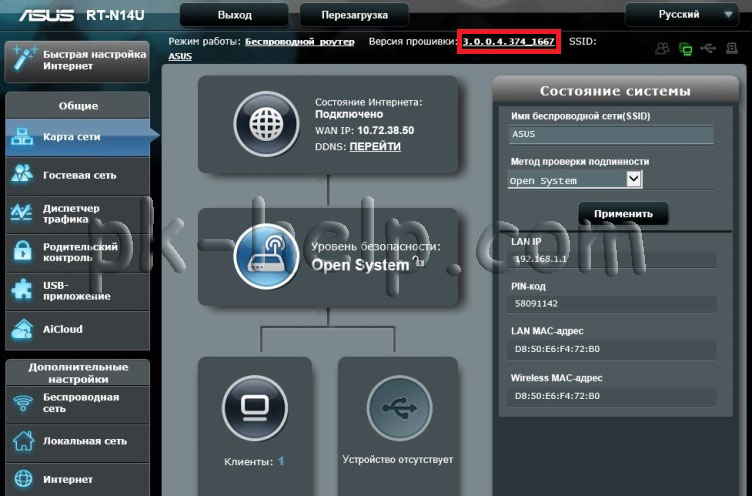752x496 pixels.
Task: Click the guest users status icon in the header
Action: coord(663,48)
